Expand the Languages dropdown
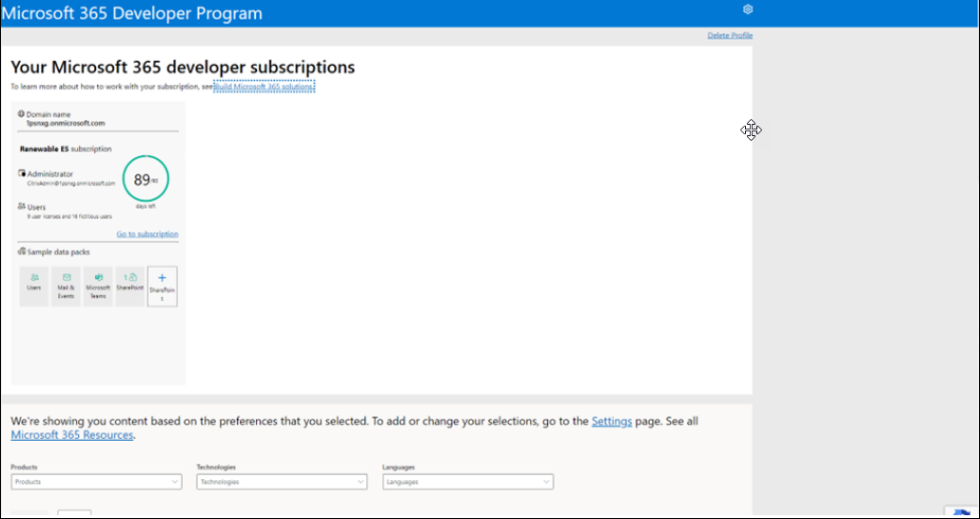 pyautogui.click(x=467, y=482)
